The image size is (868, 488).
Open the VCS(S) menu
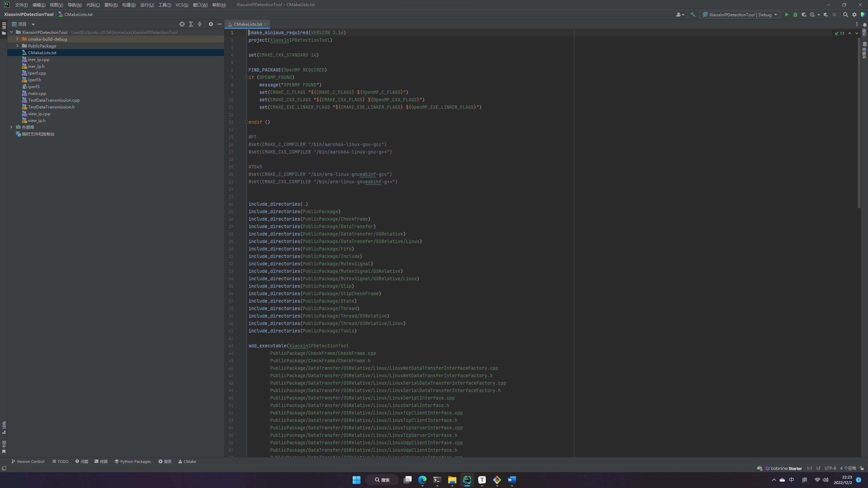[182, 5]
